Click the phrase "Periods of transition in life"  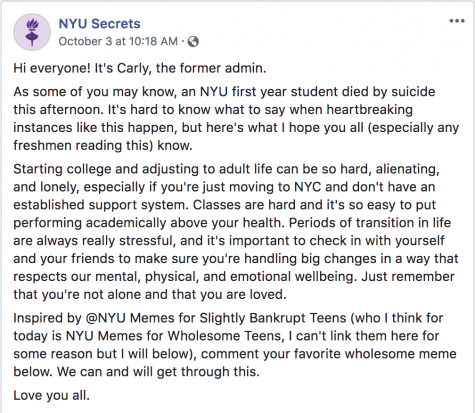(x=370, y=223)
